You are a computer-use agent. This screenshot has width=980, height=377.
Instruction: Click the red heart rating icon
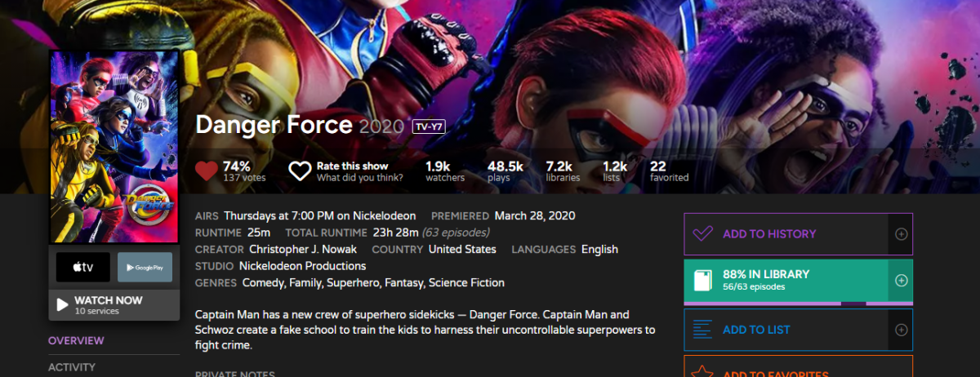pos(207,171)
